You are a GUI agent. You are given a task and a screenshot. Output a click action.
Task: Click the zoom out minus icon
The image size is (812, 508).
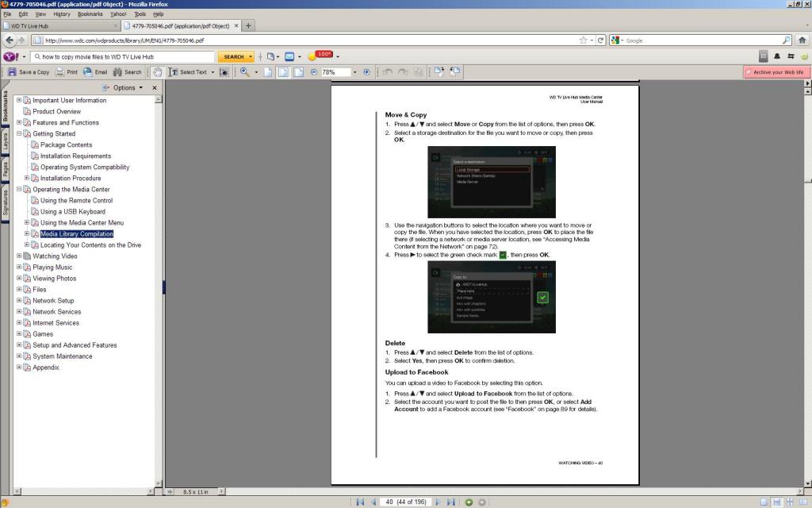pos(314,72)
